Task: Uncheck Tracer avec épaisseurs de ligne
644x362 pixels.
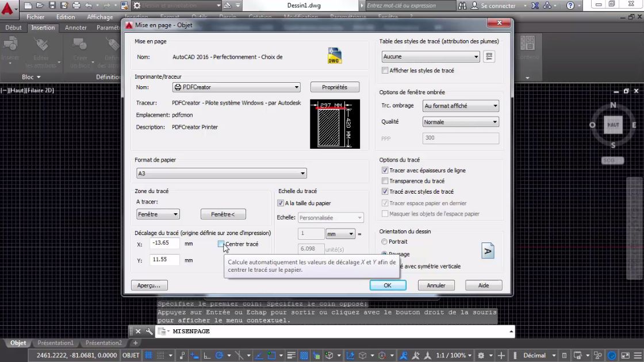Action: [x=385, y=170]
